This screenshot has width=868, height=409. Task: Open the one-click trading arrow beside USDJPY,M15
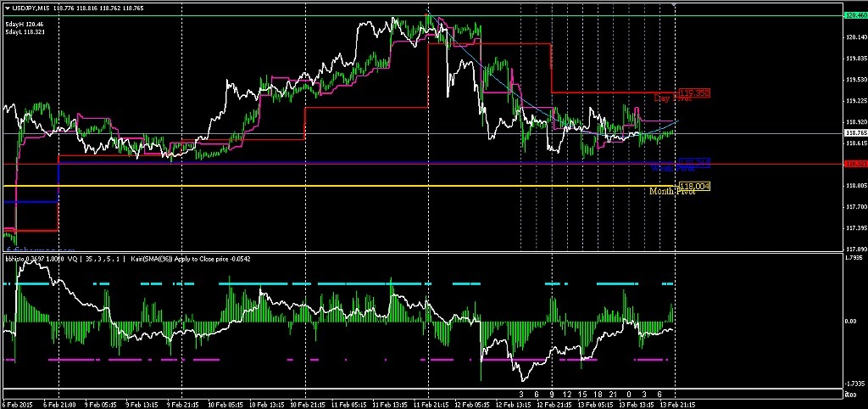[7, 8]
